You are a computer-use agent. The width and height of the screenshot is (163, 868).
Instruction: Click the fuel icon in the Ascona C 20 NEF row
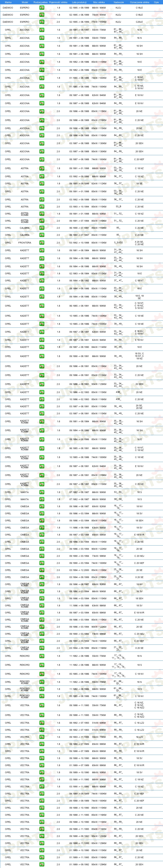(41, 160)
